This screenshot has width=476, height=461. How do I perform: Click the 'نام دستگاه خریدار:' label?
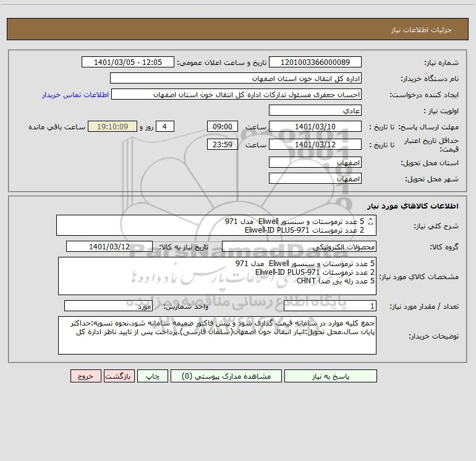point(430,79)
